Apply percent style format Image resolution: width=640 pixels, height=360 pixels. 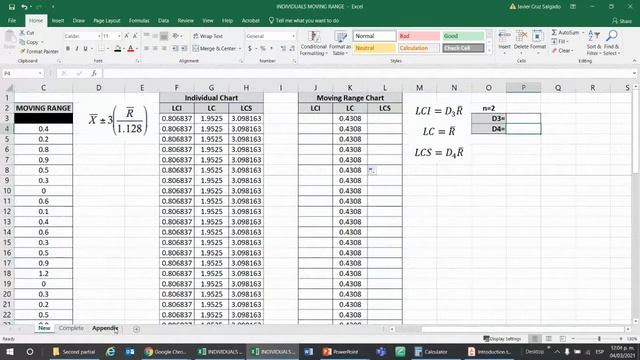pos(263,48)
